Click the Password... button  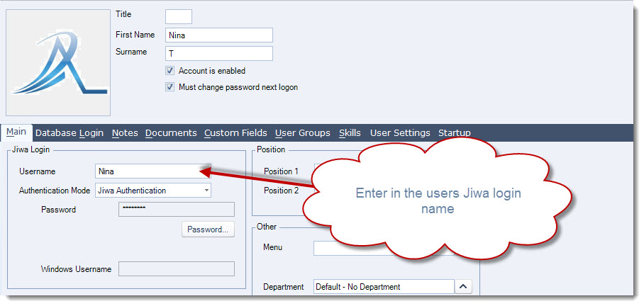(208, 229)
